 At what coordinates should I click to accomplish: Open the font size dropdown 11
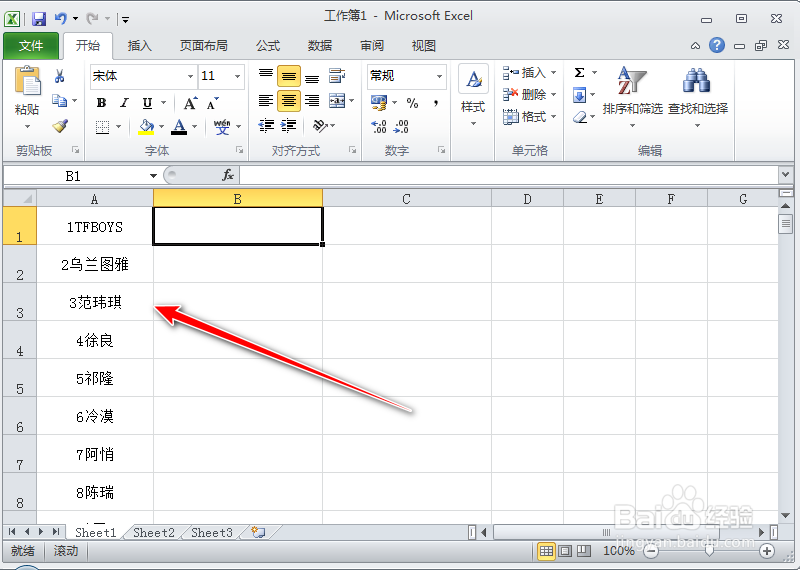[x=237, y=77]
